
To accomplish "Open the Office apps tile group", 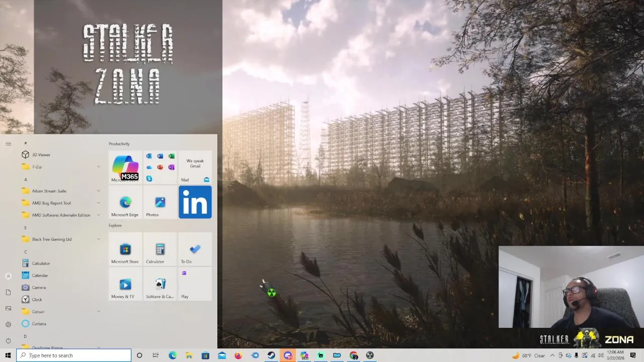I will click(x=160, y=167).
